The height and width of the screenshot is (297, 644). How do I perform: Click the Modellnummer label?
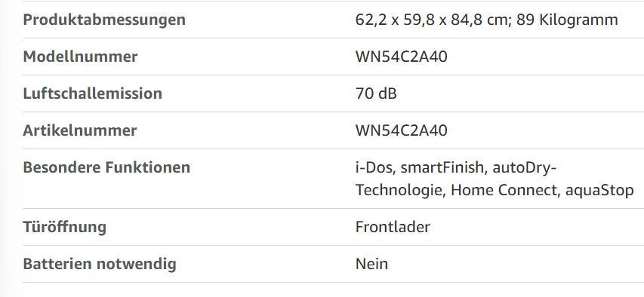pos(80,57)
